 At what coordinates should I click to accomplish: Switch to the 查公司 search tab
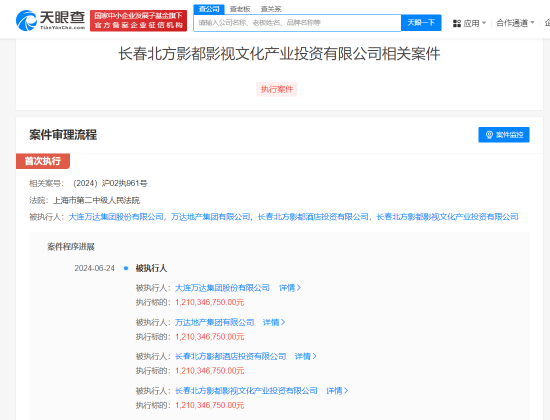point(209,9)
